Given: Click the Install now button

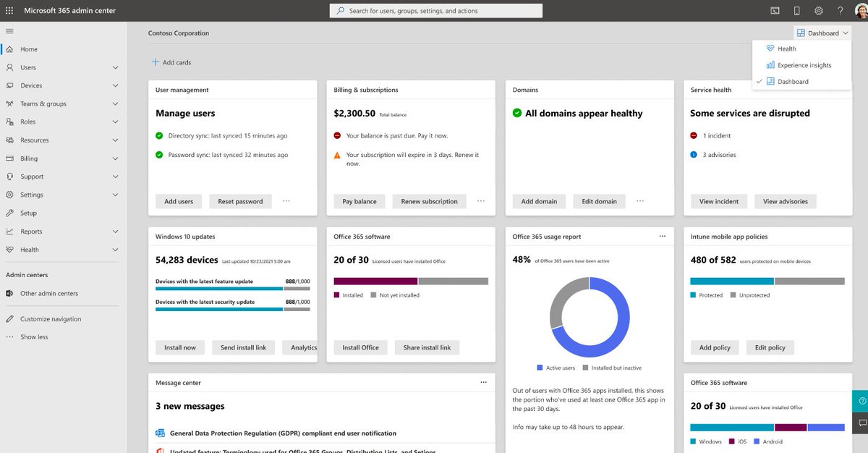Looking at the screenshot, I should pyautogui.click(x=180, y=347).
